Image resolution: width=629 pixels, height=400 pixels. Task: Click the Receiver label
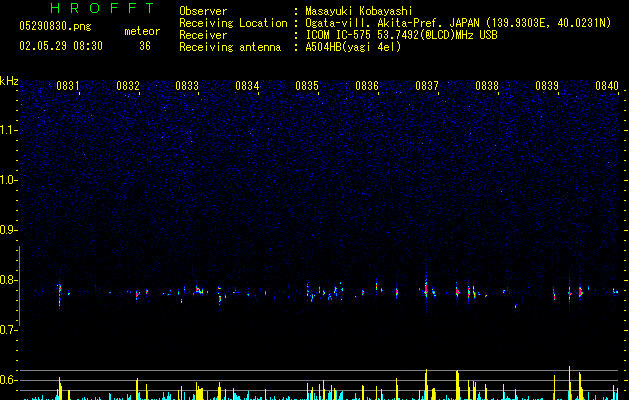coord(203,35)
